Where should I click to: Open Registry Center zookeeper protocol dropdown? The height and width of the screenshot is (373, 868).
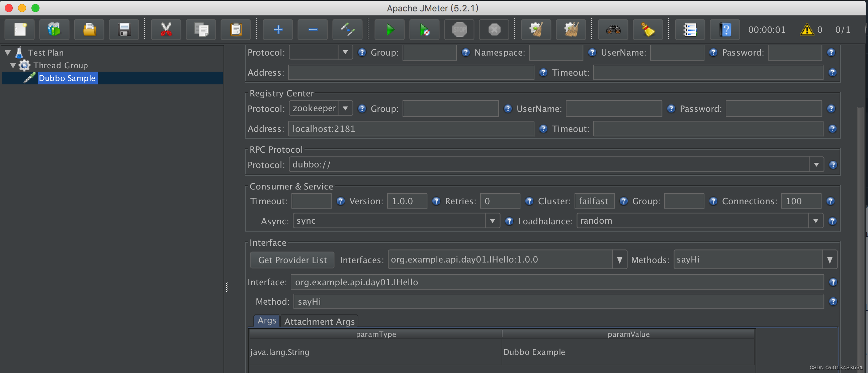tap(345, 108)
